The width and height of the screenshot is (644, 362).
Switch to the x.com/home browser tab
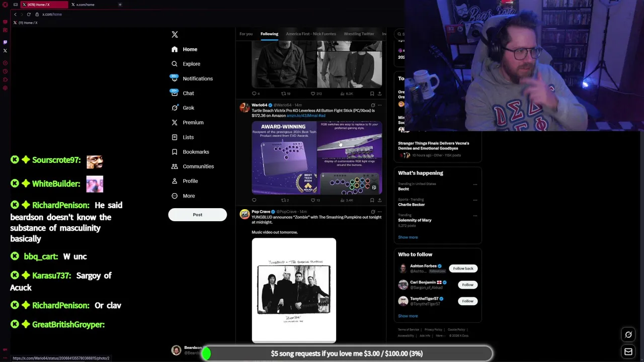pyautogui.click(x=85, y=5)
